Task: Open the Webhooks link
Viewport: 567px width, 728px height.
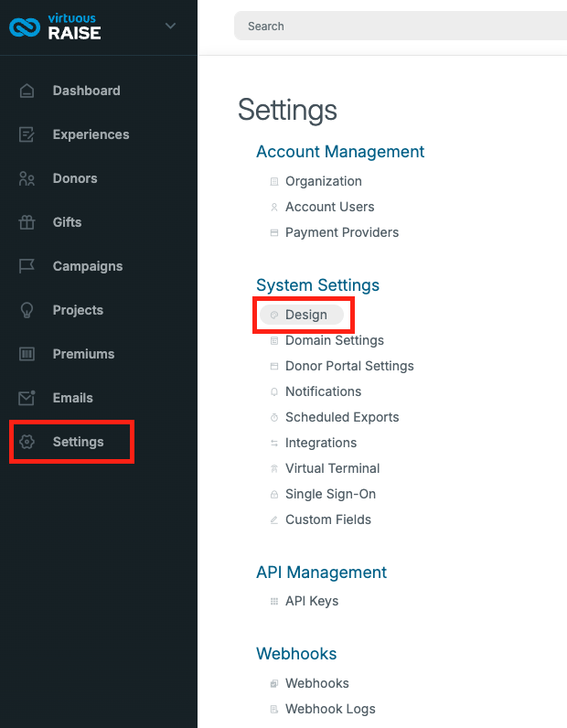Action: (317, 683)
